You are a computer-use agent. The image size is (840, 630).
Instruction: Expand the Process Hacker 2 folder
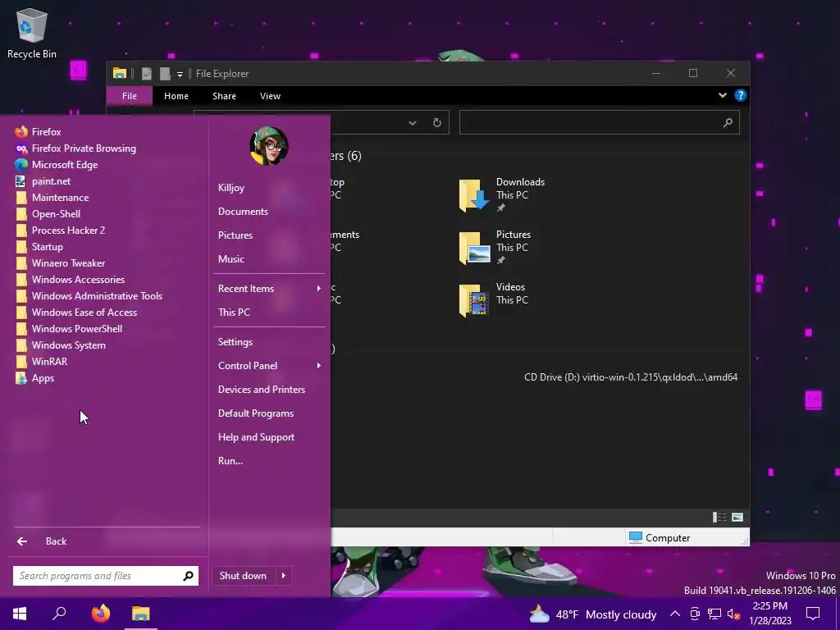click(x=60, y=231)
